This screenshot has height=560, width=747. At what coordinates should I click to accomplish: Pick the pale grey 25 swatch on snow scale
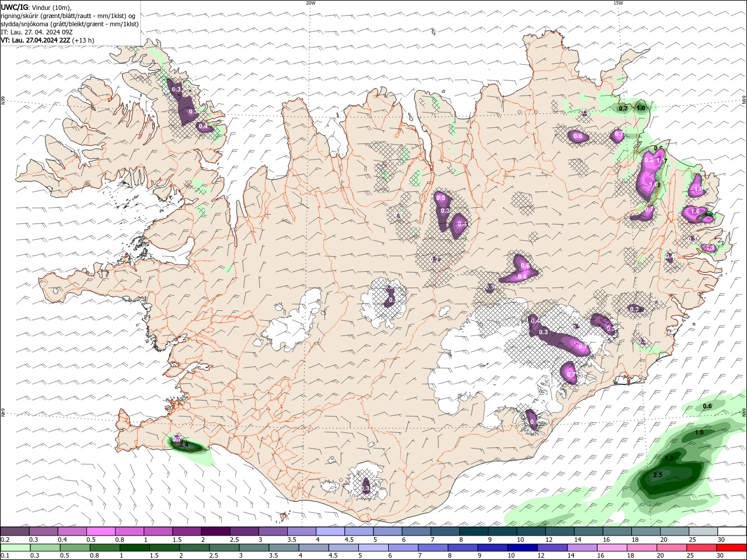(703, 531)
